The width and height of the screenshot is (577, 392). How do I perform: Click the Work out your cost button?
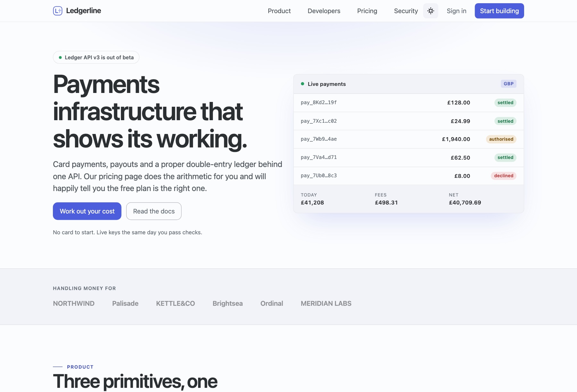87,211
